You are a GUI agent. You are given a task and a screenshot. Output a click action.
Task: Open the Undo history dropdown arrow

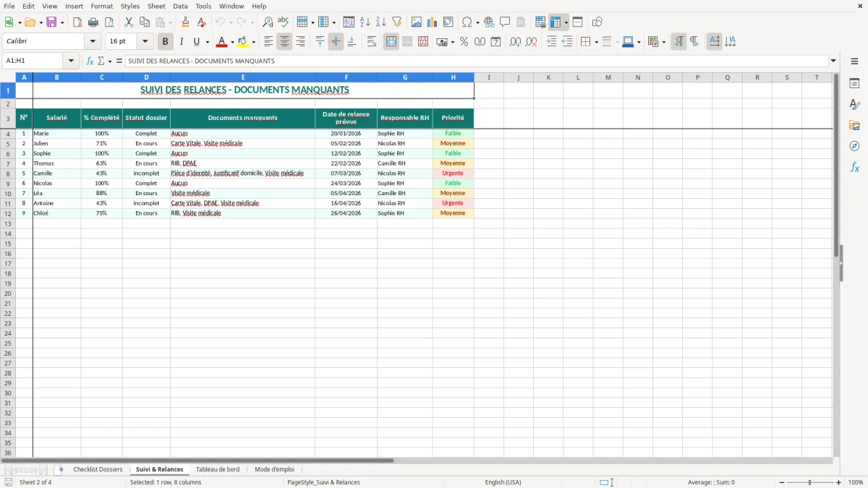(x=230, y=22)
